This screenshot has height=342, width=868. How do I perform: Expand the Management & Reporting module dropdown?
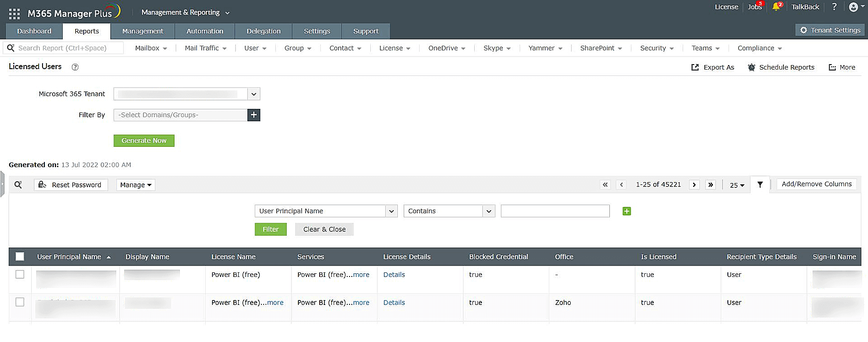[185, 13]
